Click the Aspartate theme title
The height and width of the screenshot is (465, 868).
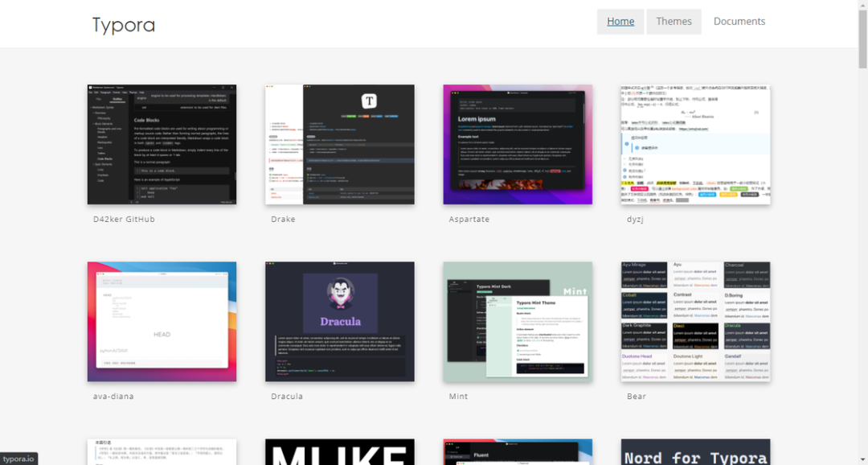point(469,220)
